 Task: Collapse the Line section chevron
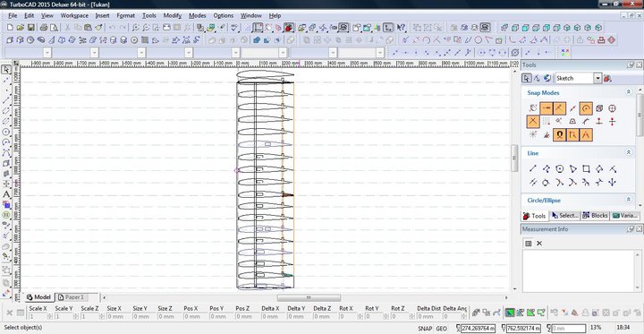[629, 152]
